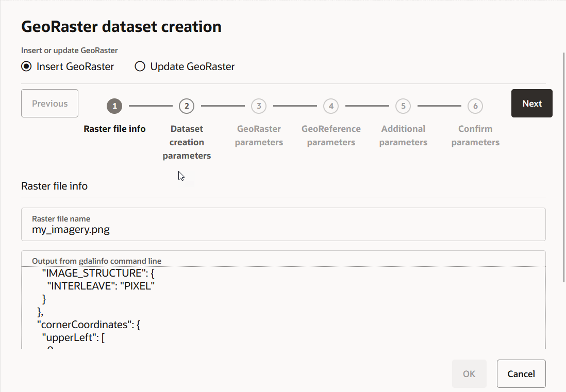
Task: Click the "Dataset creation parameters" step label
Action: [x=187, y=142]
